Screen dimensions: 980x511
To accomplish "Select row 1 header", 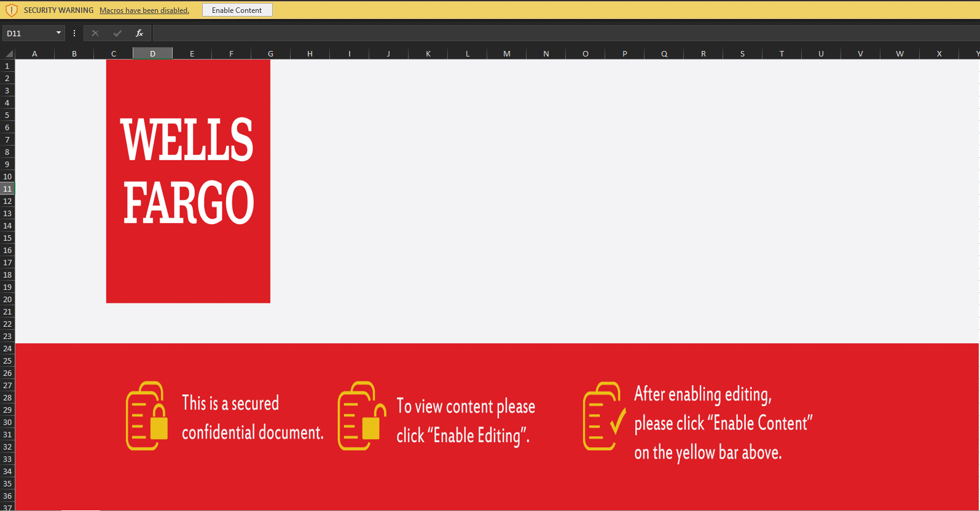I will click(7, 66).
